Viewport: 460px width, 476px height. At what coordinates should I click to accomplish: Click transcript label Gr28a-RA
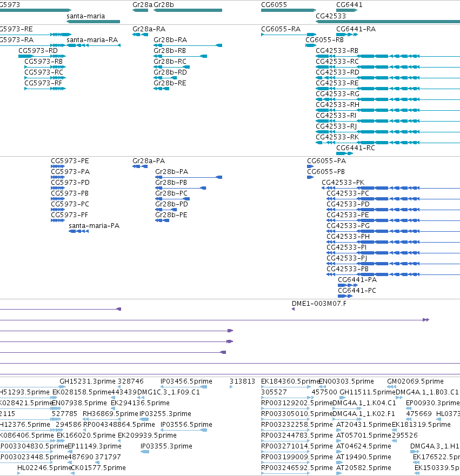(x=149, y=29)
